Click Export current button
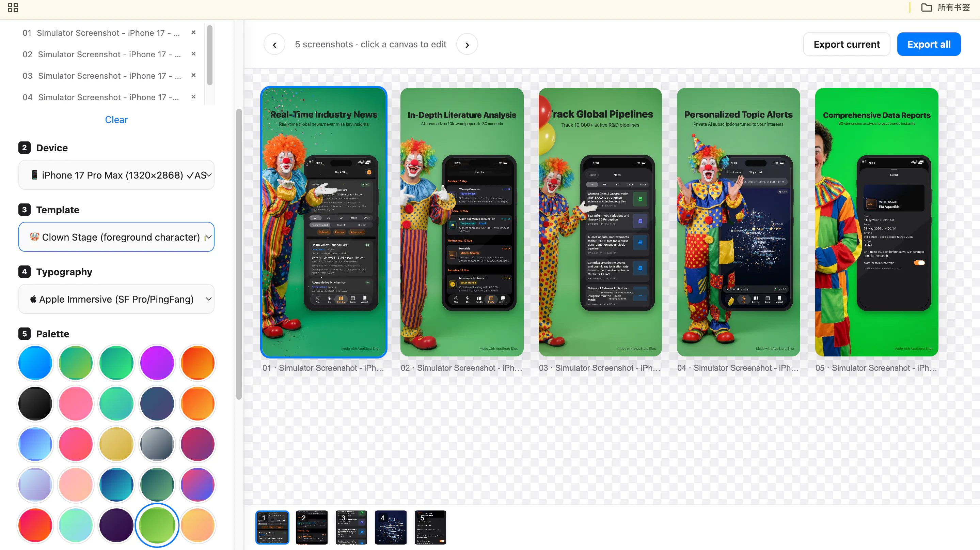 coord(847,45)
